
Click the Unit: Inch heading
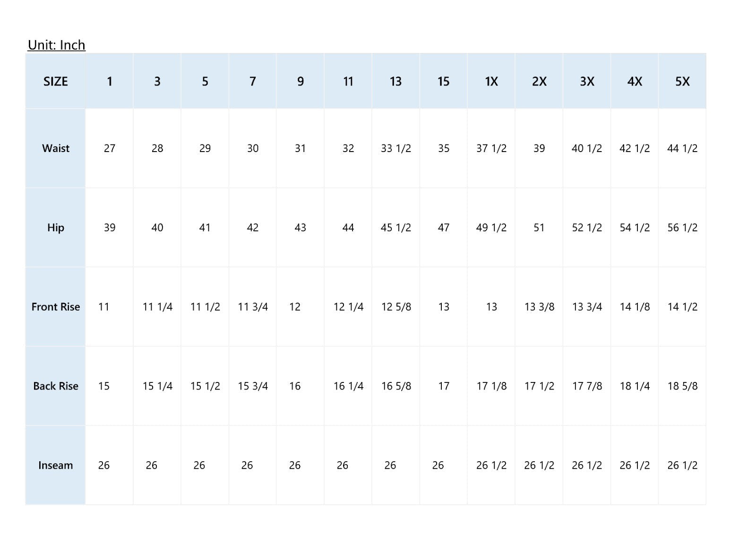[57, 45]
